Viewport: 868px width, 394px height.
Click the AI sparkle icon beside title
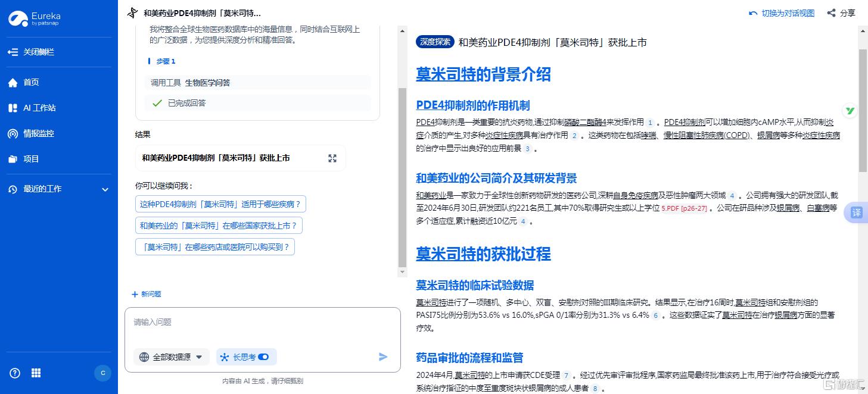[x=132, y=13]
